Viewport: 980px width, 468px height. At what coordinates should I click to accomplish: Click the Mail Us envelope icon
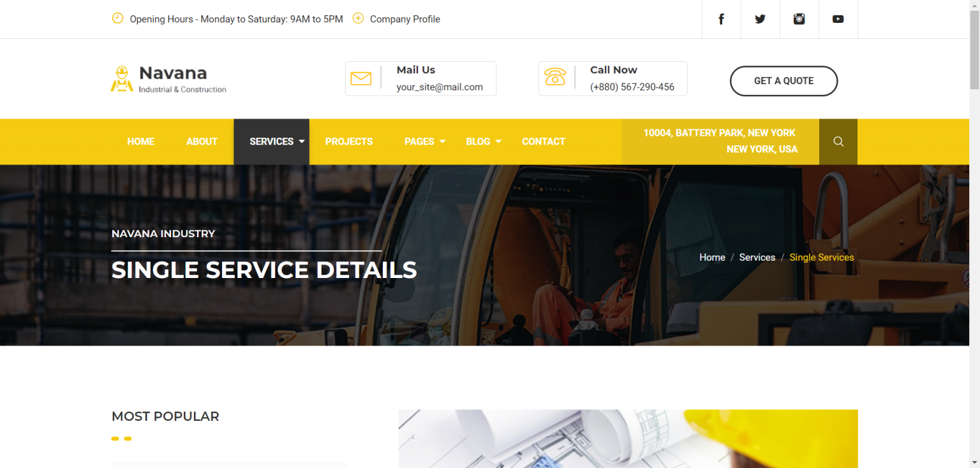click(361, 78)
